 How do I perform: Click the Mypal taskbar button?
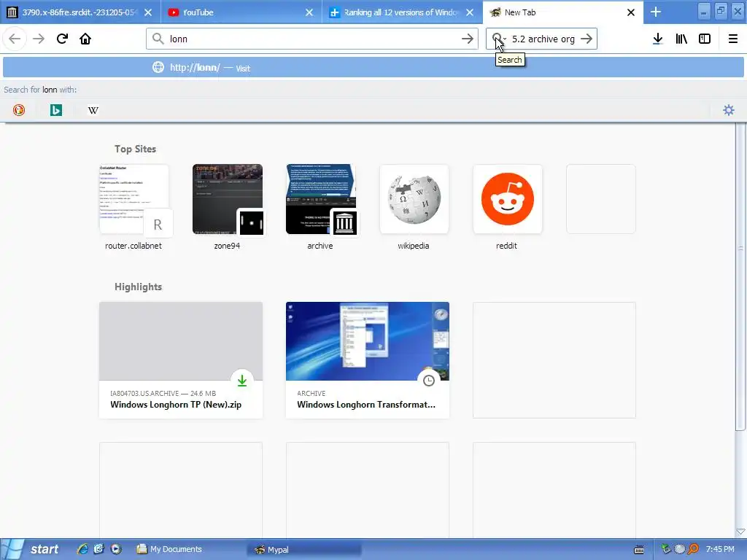[305, 550]
